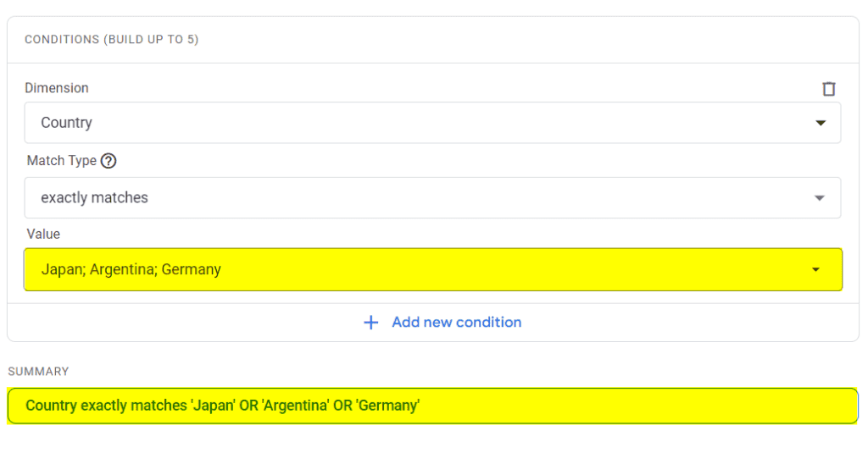Open the 'exactly matches' dropdown arrow
This screenshot has height=453, width=868.
pyautogui.click(x=819, y=198)
